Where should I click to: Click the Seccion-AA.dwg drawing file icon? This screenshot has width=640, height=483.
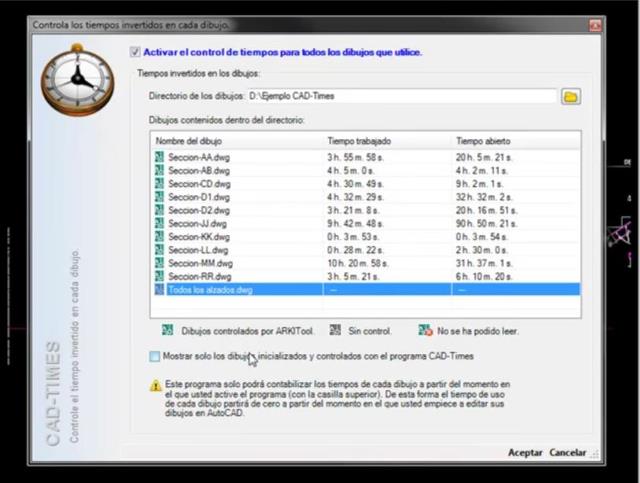coord(159,157)
